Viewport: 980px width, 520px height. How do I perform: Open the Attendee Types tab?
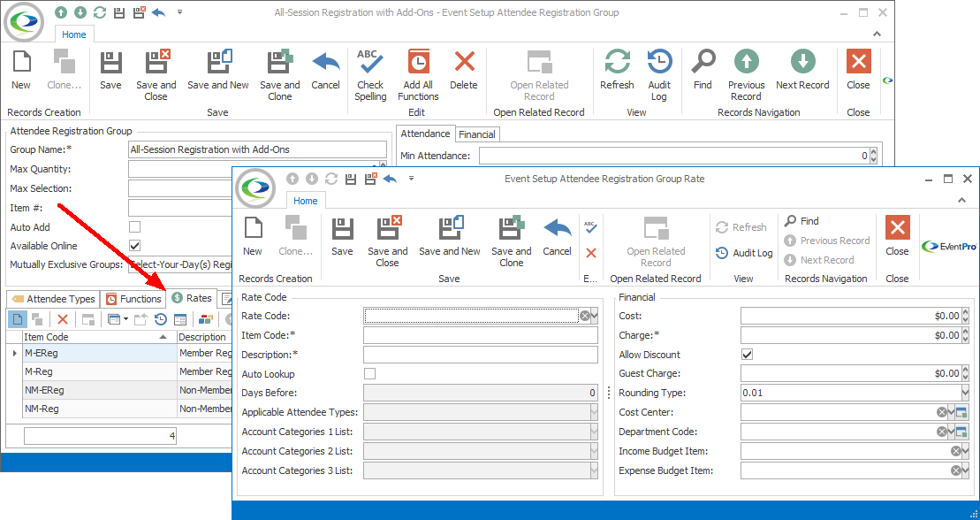pyautogui.click(x=54, y=299)
